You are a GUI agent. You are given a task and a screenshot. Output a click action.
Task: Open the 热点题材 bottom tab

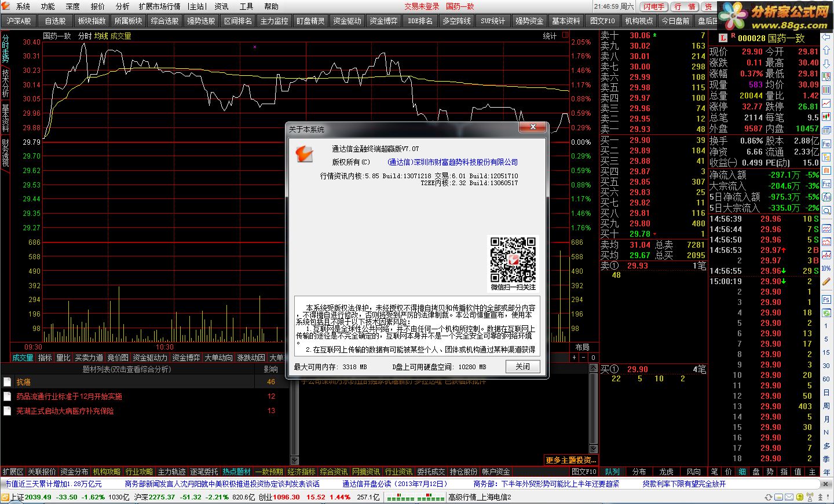[237, 472]
